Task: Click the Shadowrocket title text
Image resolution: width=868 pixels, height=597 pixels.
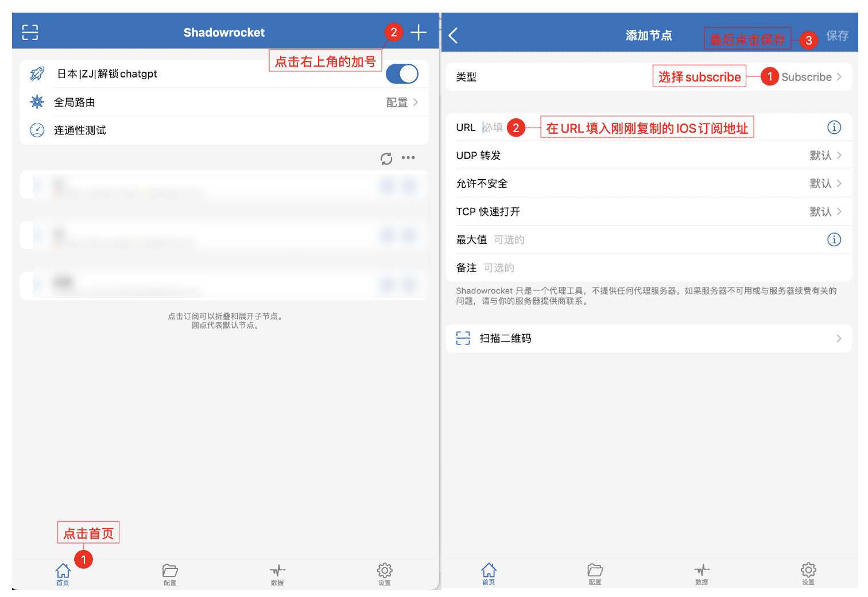Action: (224, 33)
